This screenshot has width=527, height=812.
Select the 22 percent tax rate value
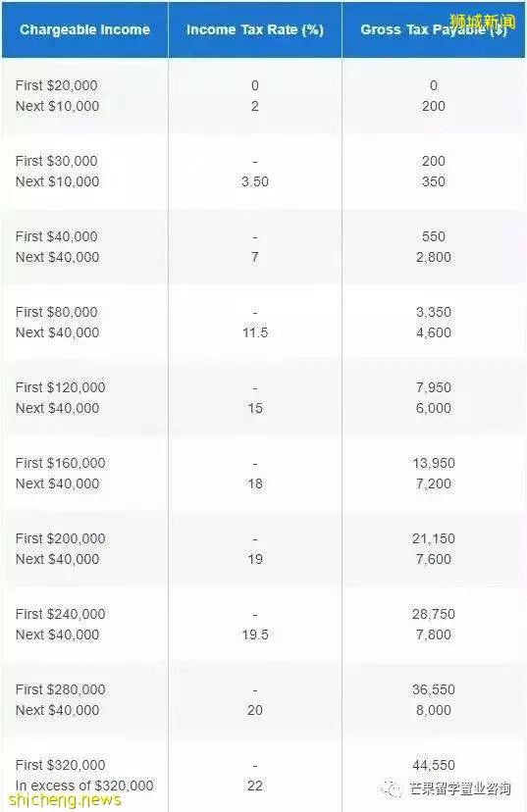(x=255, y=787)
